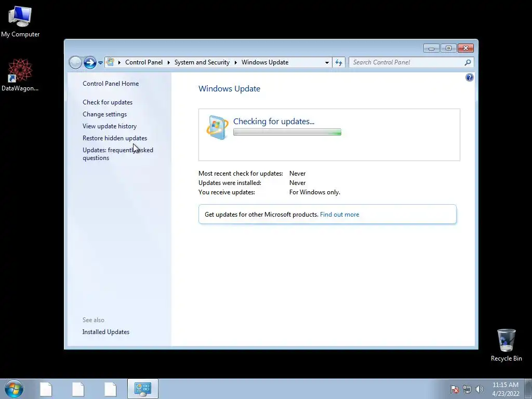This screenshot has width=532, height=399.
Task: Close the Windows Update window
Action: point(465,48)
